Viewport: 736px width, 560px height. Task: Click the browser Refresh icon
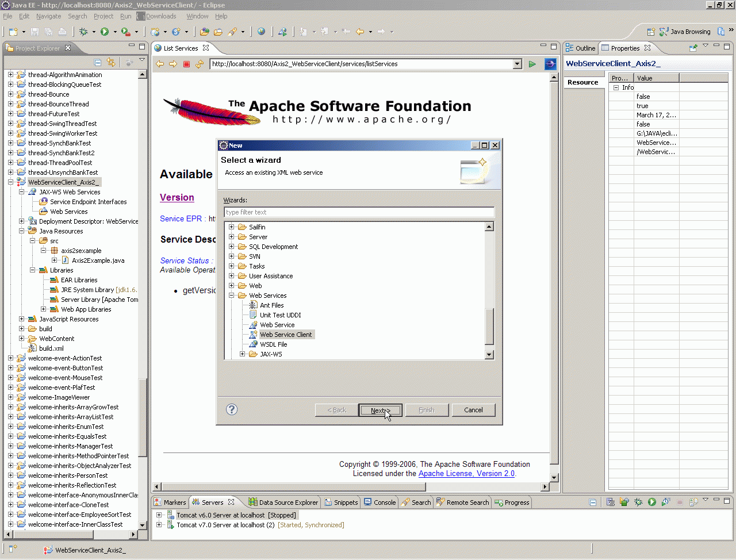coord(200,64)
